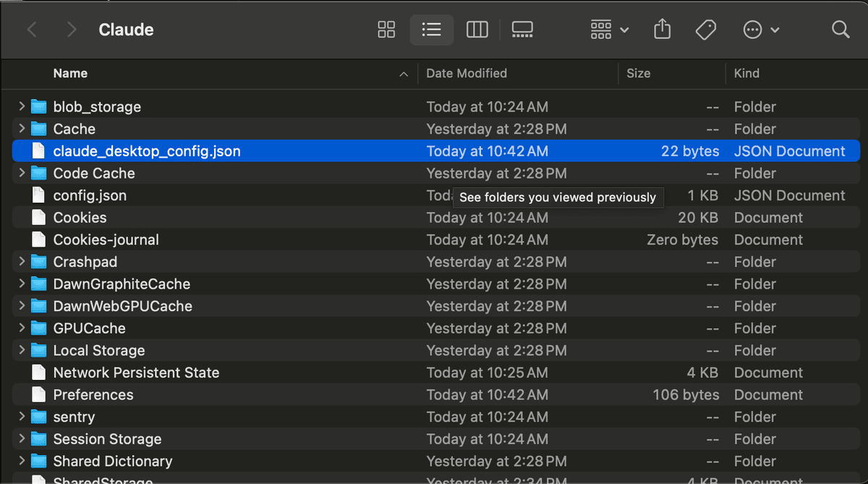Expand the DawnWebGPUCache folder
868x484 pixels.
[22, 306]
